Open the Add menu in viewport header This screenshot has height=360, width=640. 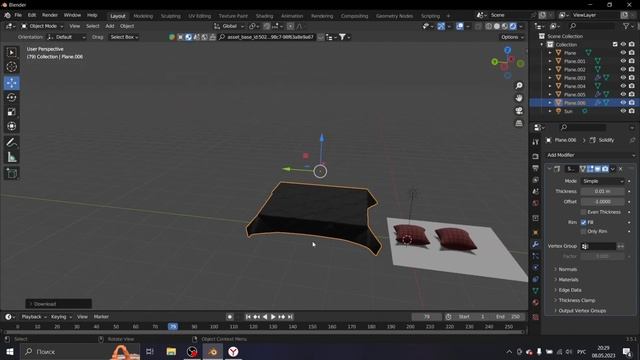click(x=110, y=26)
